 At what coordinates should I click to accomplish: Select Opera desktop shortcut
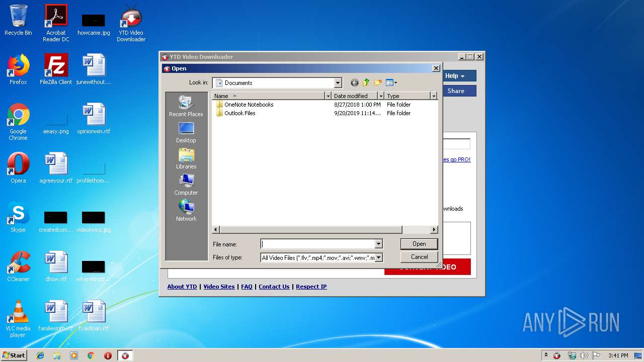tap(18, 168)
